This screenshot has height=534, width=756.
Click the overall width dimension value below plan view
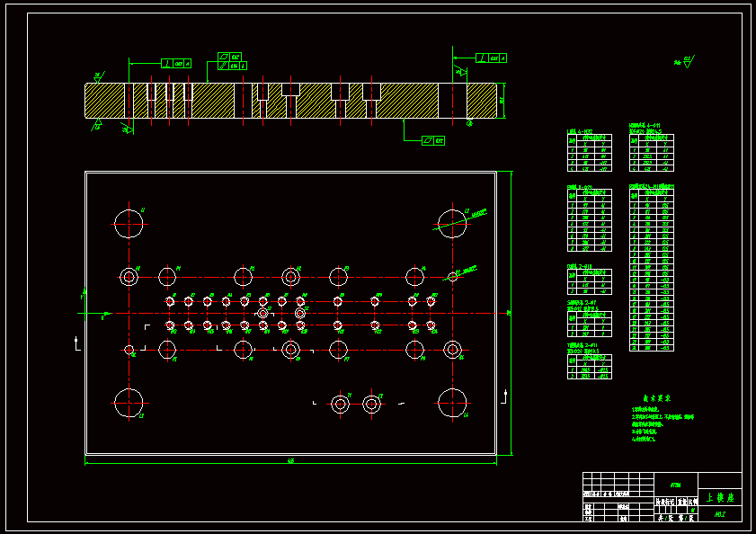290,461
